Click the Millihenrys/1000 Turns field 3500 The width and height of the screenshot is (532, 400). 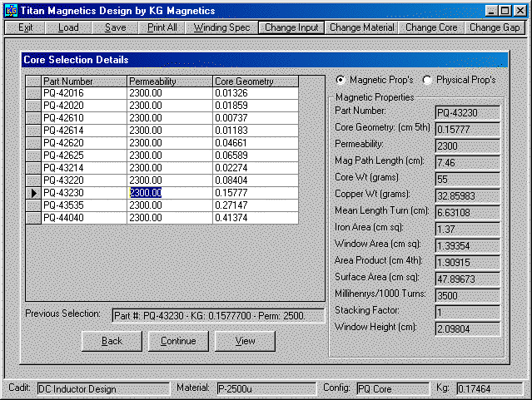[468, 295]
